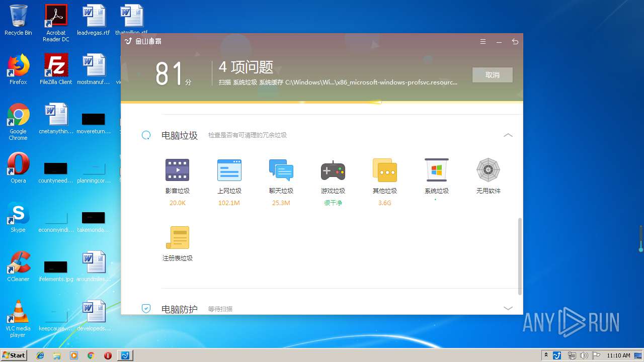Open Recycle Bin on the desktop
This screenshot has height=362, width=644.
coord(18,20)
